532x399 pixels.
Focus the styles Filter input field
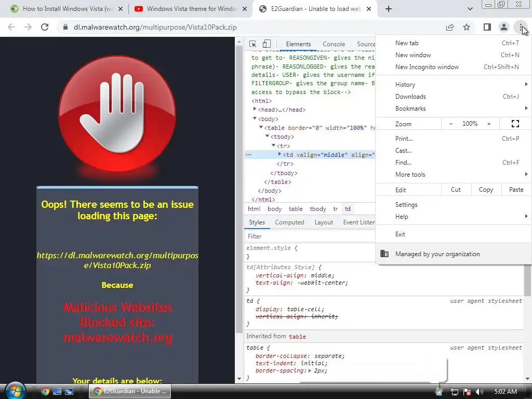coord(310,236)
